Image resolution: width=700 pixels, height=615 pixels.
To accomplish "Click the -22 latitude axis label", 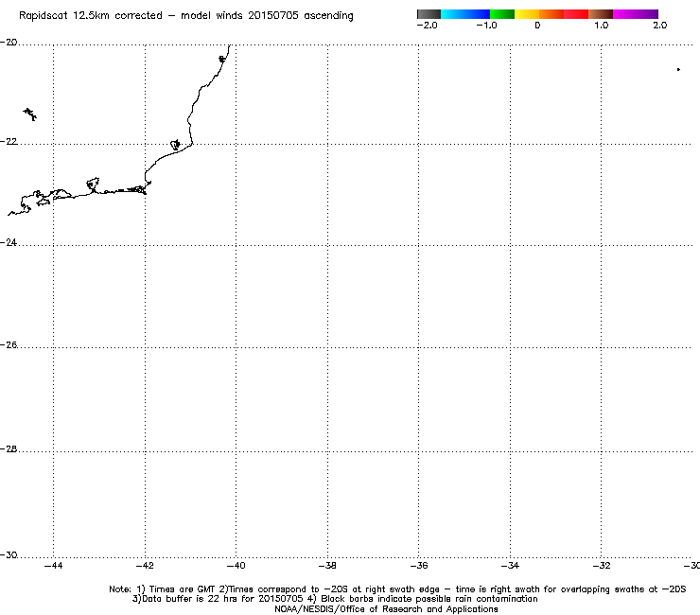I will click(9, 142).
